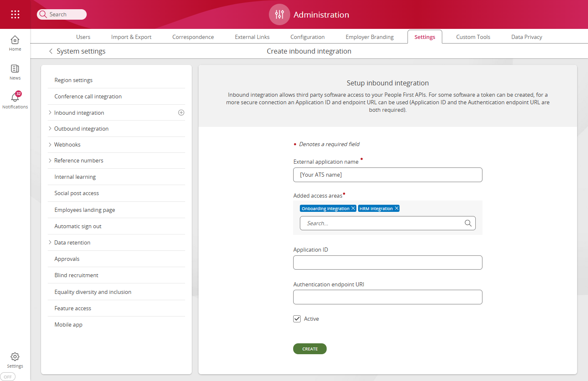
Task: Click the Application ID field
Action: pyautogui.click(x=388, y=263)
